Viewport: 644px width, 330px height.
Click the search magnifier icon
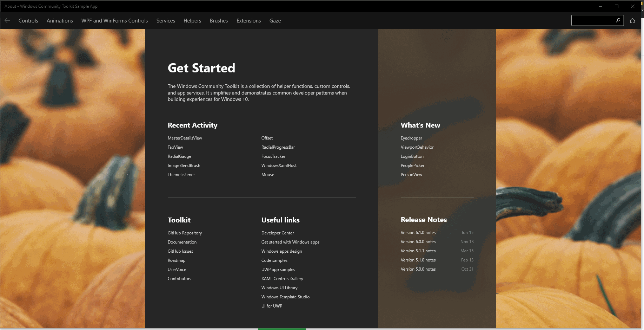(618, 20)
